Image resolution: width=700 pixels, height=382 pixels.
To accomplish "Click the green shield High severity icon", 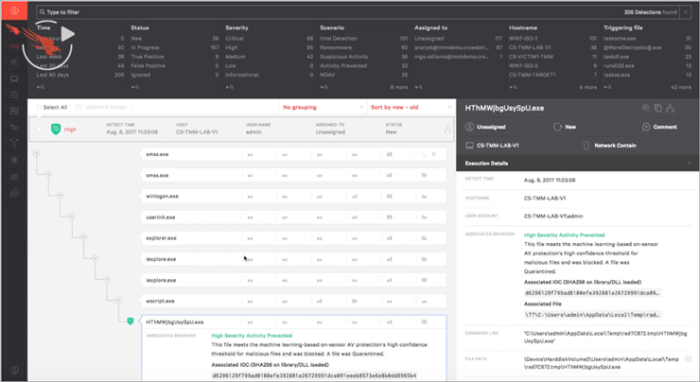I will point(56,129).
